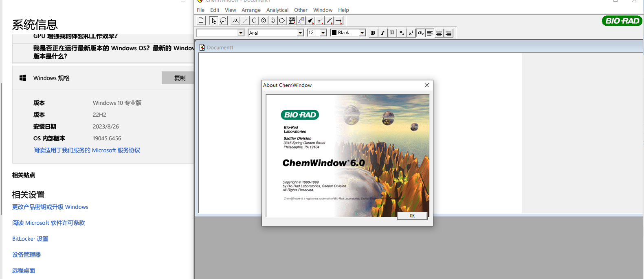
Task: Open the 设备管理器 link
Action: [26, 255]
